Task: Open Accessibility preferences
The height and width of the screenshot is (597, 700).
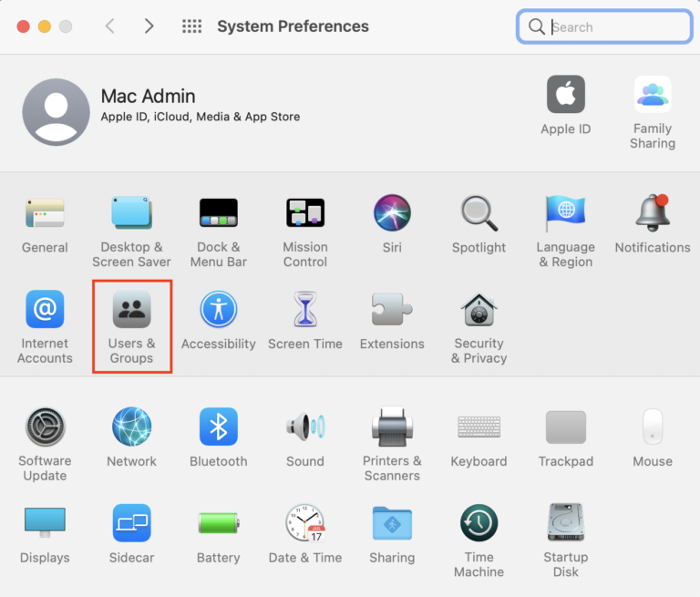Action: coord(219,311)
